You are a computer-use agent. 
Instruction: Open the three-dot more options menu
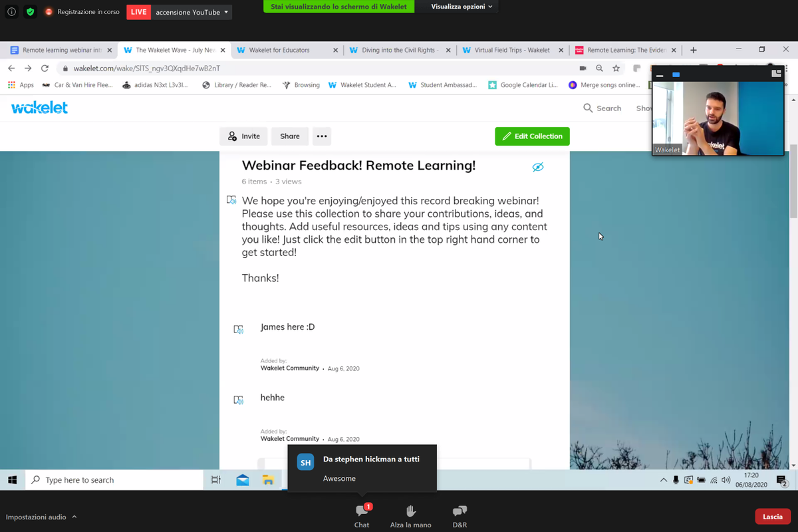(x=322, y=136)
